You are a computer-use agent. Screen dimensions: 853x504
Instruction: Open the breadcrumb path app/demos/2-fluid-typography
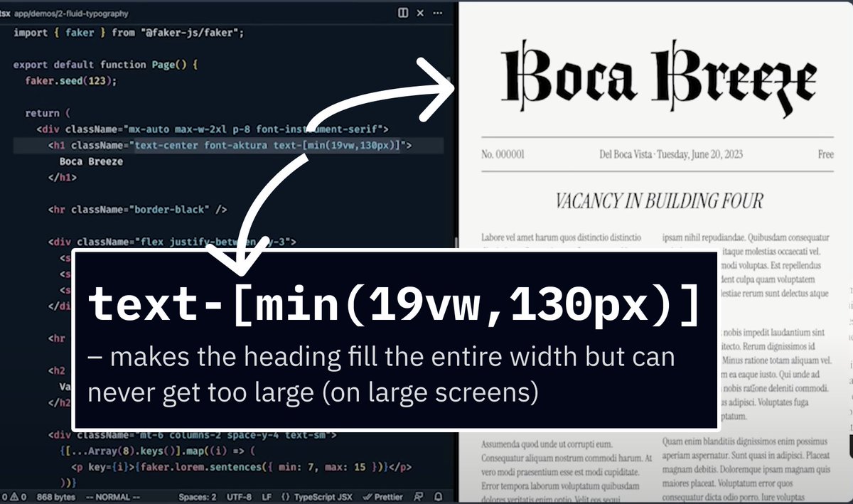click(70, 13)
